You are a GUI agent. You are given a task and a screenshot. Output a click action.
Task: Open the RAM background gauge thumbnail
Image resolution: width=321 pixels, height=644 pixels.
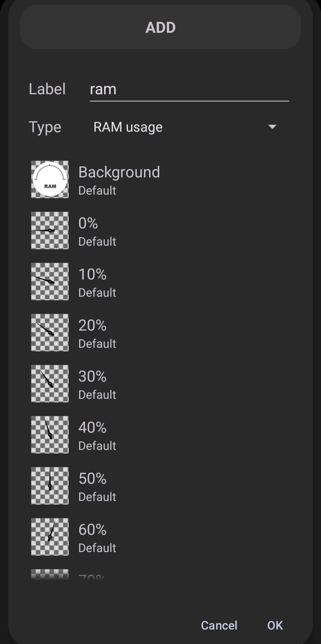(x=50, y=179)
